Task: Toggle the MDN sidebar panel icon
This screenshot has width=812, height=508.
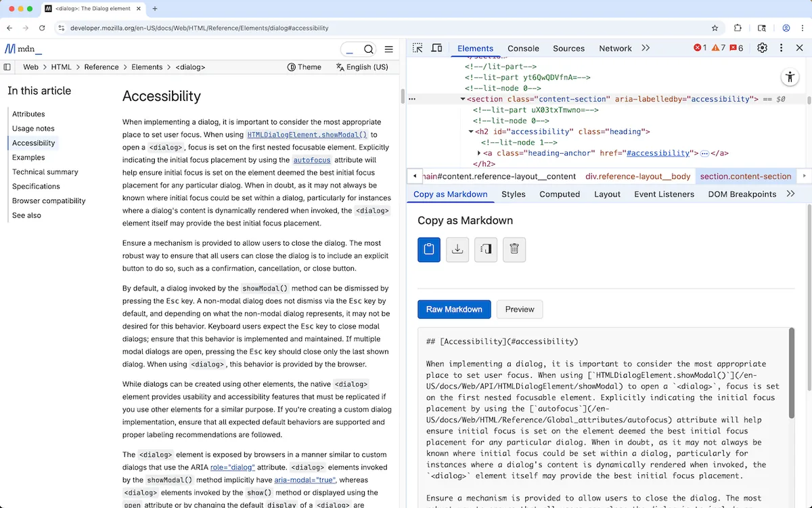Action: coord(7,67)
